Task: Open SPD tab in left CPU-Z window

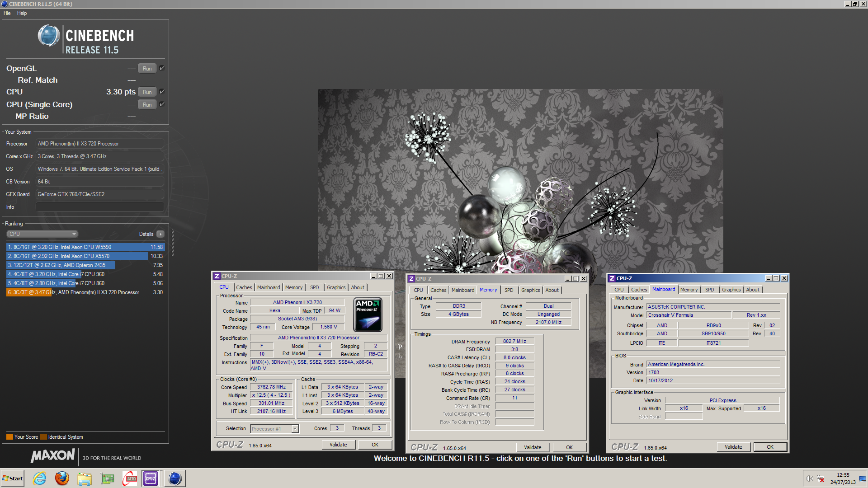Action: (315, 287)
